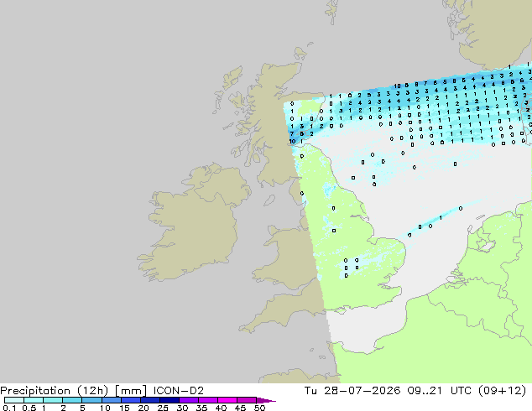
Task: Click the date '28-07-2026' in the footer
Action: (x=362, y=391)
